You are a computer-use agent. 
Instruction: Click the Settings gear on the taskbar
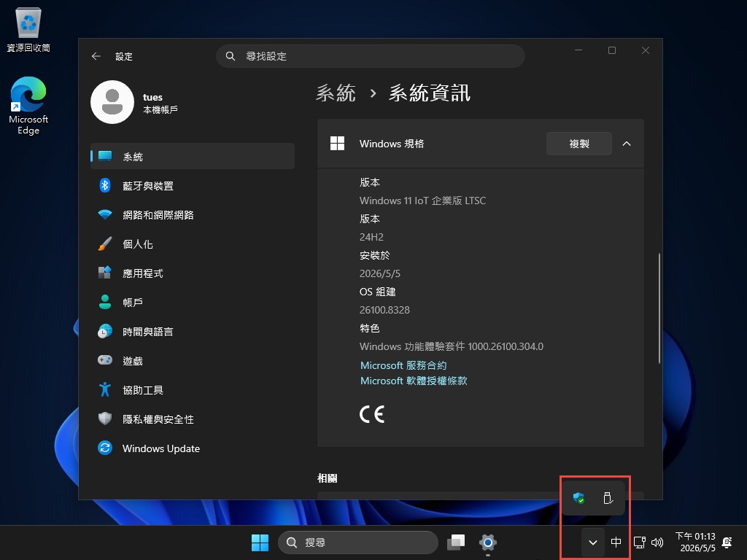tap(488, 542)
